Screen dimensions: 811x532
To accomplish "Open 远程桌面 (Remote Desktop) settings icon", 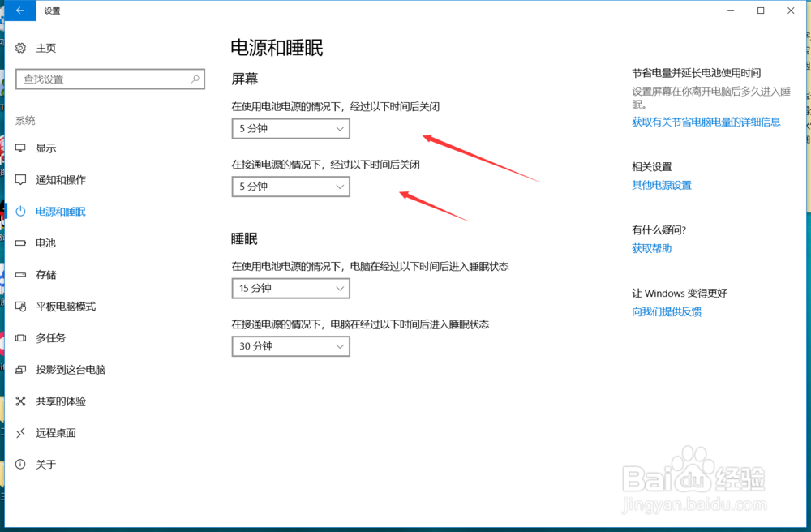I will click(x=20, y=432).
